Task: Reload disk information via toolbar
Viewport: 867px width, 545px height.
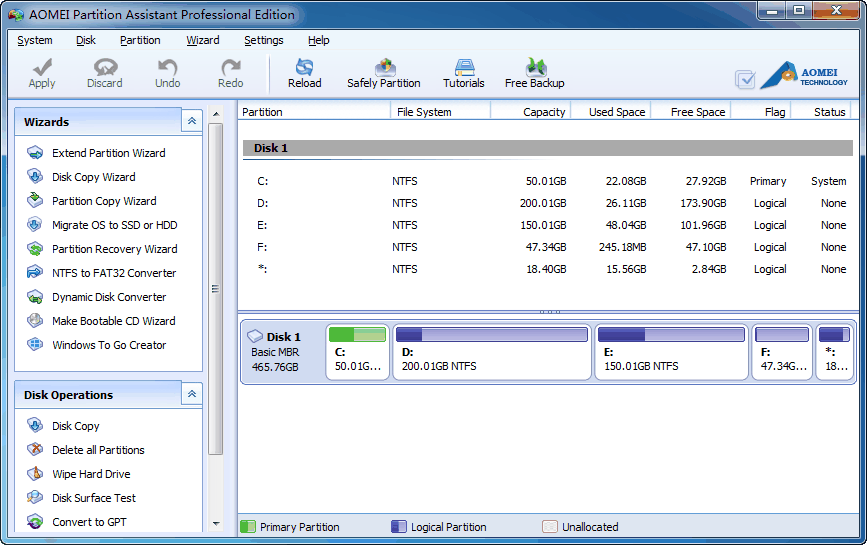Action: click(x=304, y=73)
